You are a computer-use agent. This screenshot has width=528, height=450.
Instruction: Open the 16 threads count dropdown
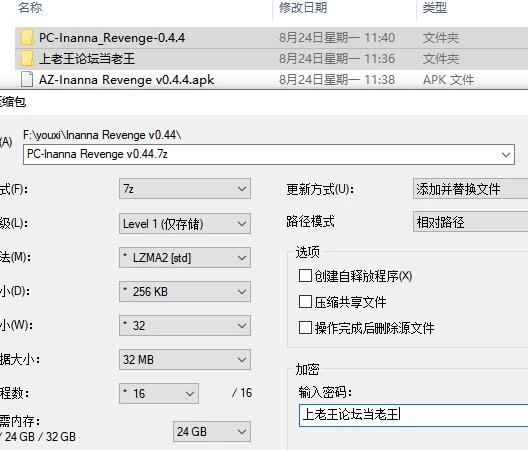point(159,393)
